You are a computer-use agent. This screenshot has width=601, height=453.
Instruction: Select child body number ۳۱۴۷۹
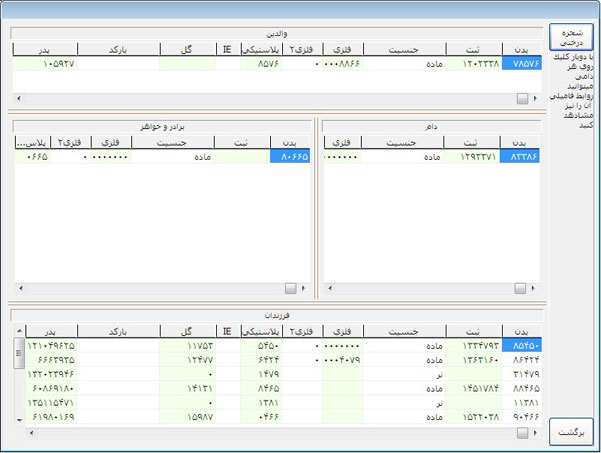(522, 374)
